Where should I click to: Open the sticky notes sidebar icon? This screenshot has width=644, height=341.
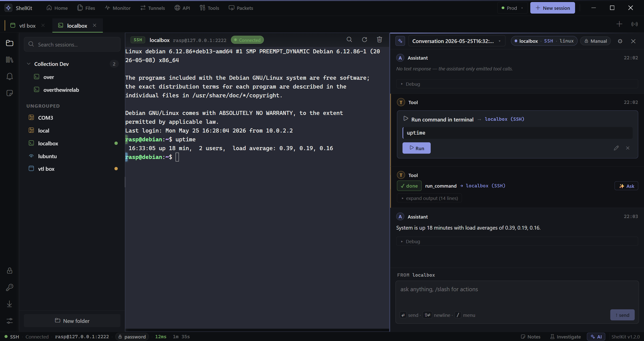[10, 93]
